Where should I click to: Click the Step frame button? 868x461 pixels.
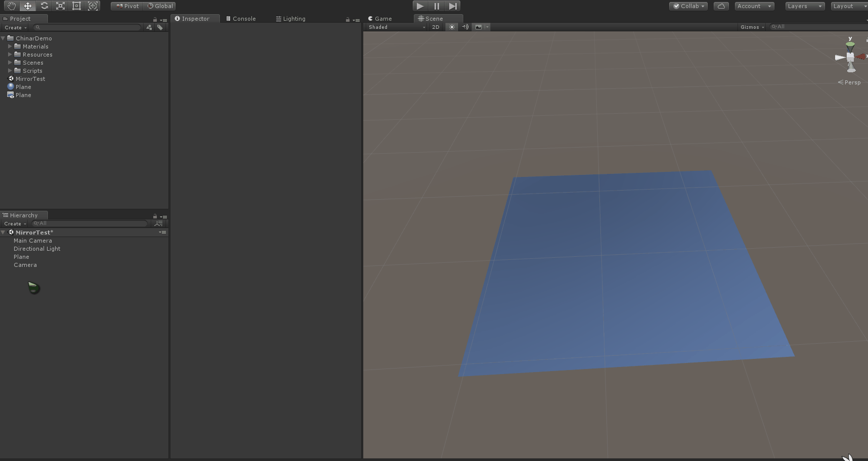coord(453,6)
